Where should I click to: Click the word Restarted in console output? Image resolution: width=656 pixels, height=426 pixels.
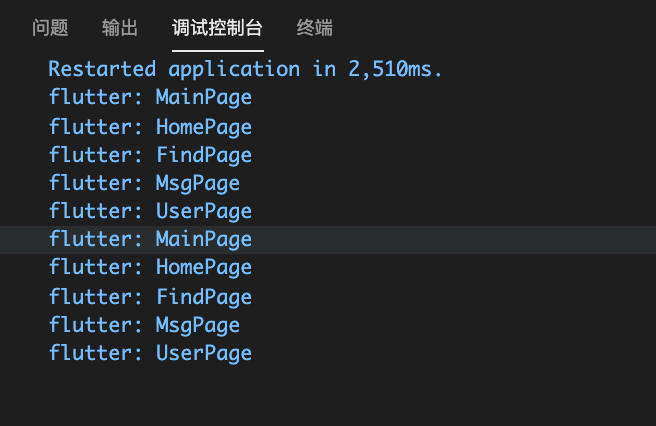click(102, 69)
